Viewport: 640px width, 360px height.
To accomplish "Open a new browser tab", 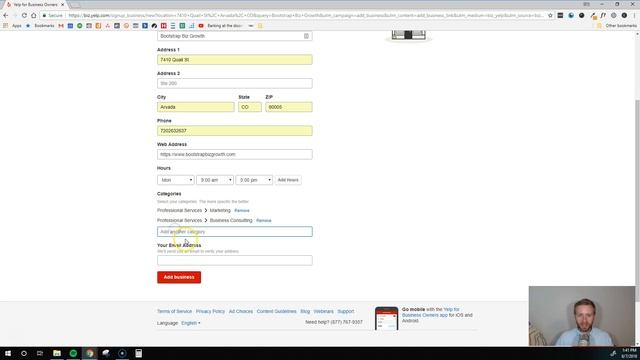I will point(76,5).
